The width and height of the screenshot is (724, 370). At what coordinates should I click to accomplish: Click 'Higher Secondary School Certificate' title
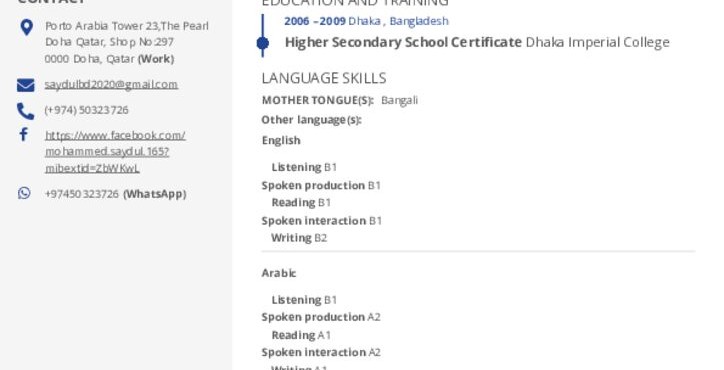tap(403, 42)
